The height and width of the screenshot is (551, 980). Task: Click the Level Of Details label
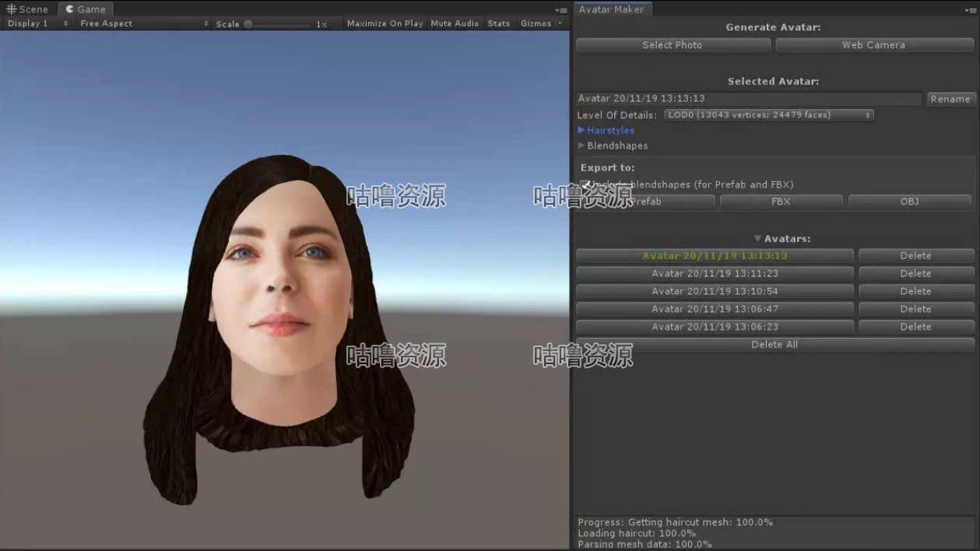pyautogui.click(x=617, y=115)
